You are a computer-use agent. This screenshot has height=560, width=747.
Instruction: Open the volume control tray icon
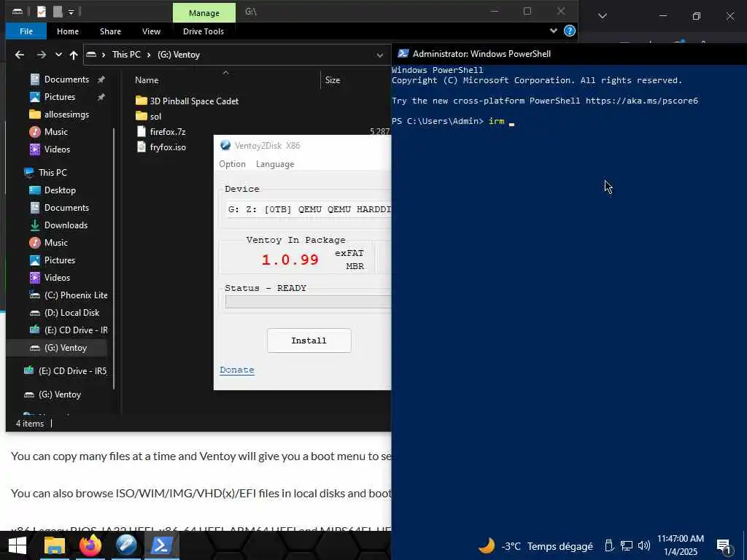(643, 545)
